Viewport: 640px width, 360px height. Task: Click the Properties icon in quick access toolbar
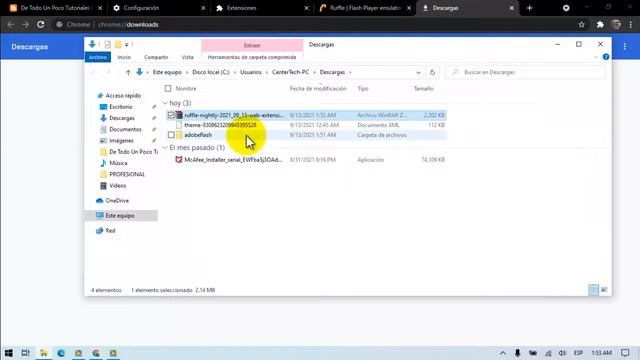[107, 44]
